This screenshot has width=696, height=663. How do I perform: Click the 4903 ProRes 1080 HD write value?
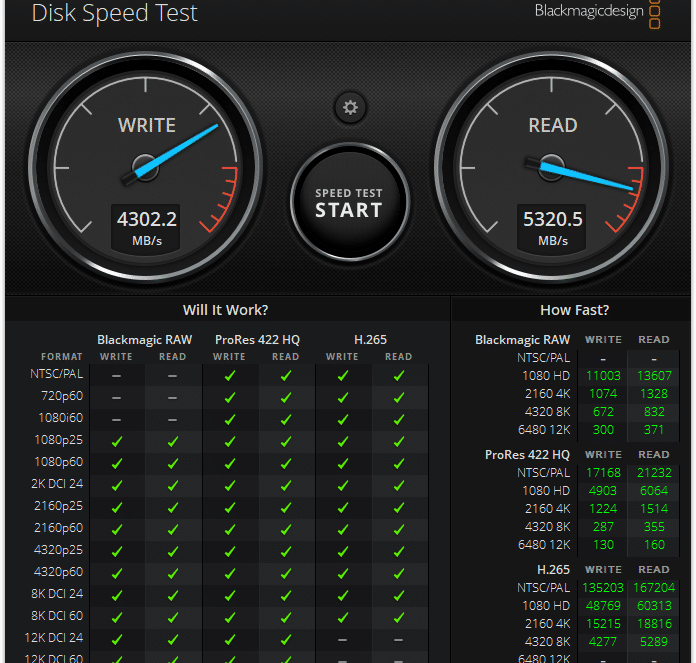603,491
